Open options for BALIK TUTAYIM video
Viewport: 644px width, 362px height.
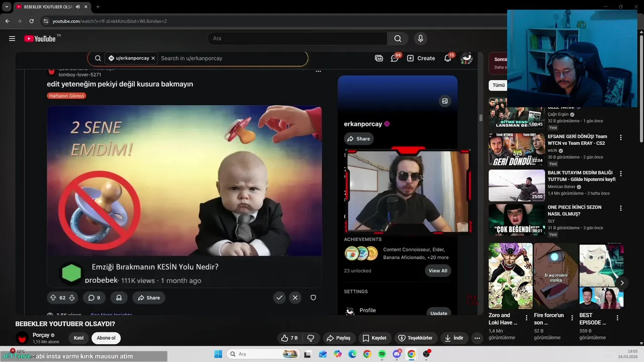[x=621, y=173]
